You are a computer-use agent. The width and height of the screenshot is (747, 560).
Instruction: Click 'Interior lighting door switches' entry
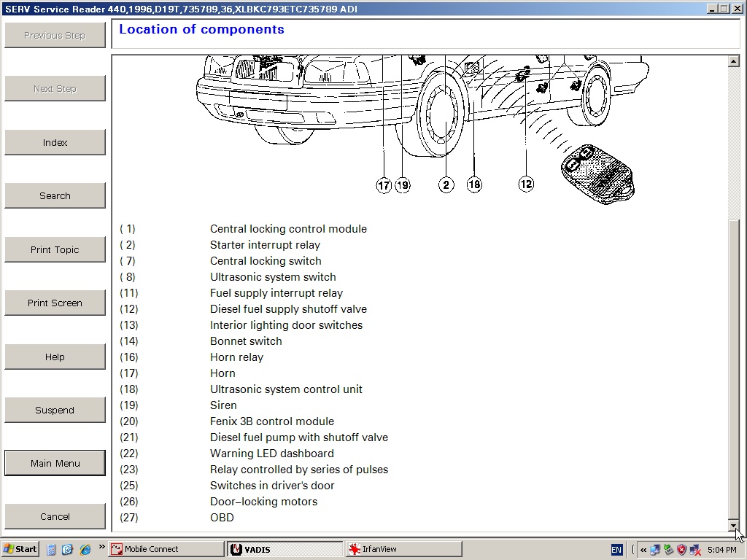286,324
